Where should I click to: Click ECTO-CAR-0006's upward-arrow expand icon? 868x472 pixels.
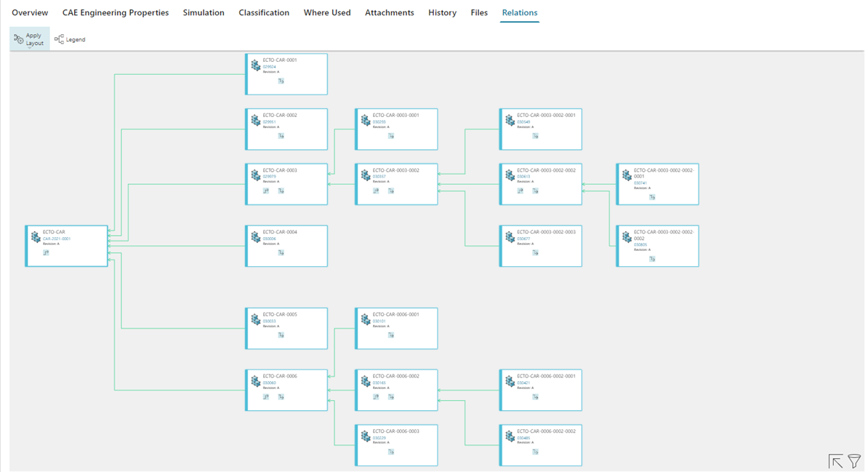tap(266, 396)
